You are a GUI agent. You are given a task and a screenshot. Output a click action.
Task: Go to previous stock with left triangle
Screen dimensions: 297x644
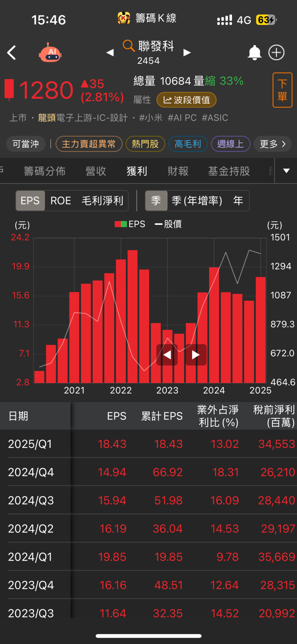(110, 53)
